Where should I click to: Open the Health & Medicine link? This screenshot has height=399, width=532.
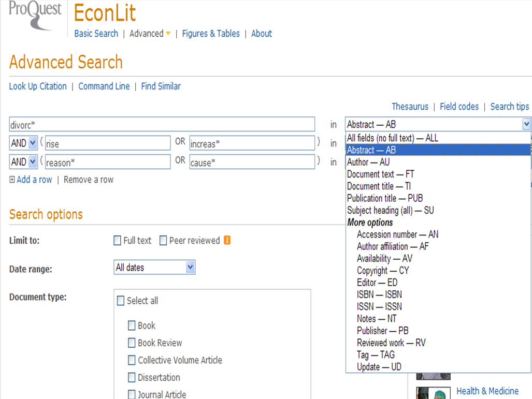(487, 391)
